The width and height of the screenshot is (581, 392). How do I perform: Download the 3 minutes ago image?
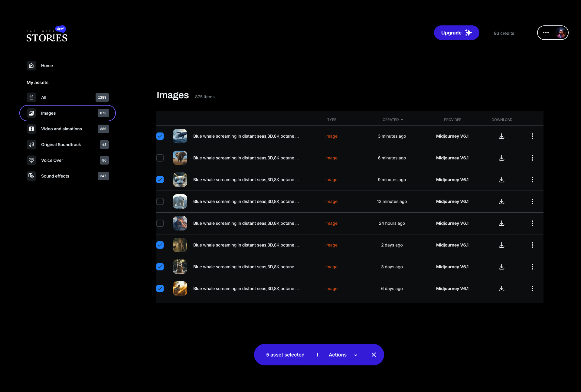point(501,136)
